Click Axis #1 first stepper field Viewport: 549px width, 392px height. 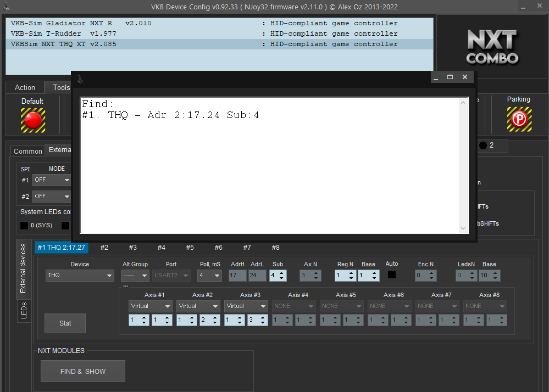[x=138, y=320]
